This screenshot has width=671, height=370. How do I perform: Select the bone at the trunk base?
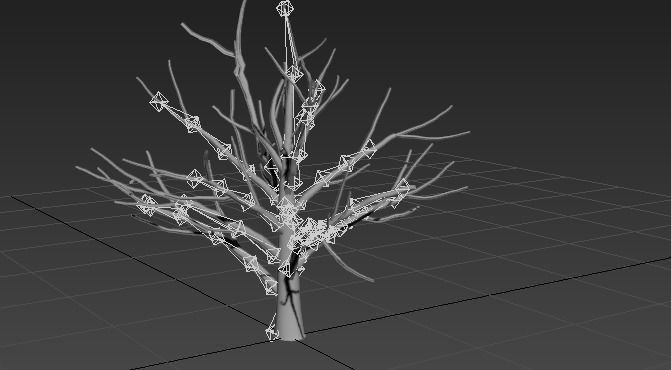click(271, 332)
